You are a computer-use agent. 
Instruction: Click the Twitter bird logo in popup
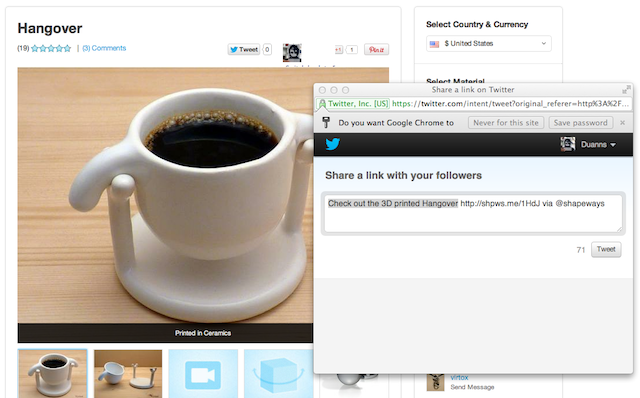pos(333,144)
